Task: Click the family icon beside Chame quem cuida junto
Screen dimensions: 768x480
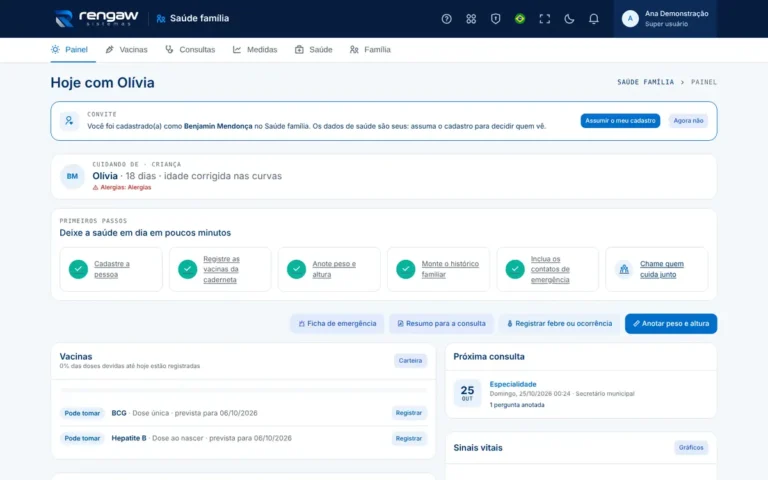Action: pos(624,269)
